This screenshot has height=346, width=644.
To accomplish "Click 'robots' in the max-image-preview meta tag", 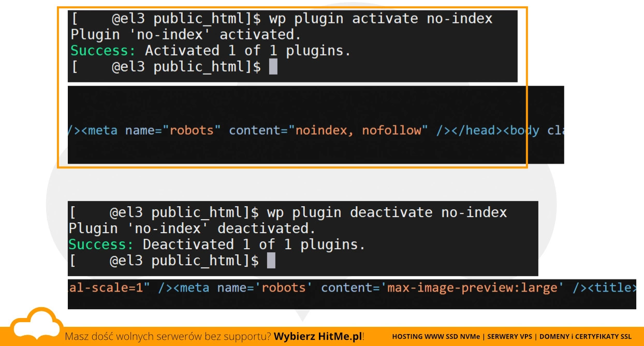I will pos(284,287).
